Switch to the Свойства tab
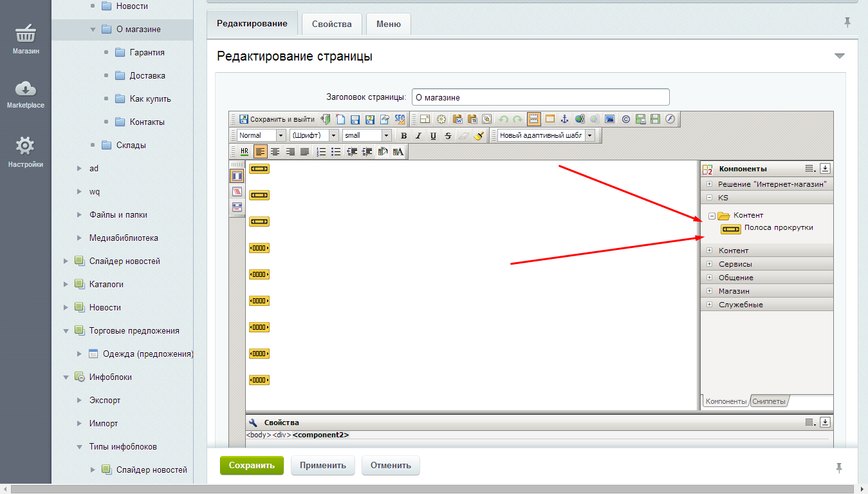Screen dimensions: 868x494 [331, 24]
